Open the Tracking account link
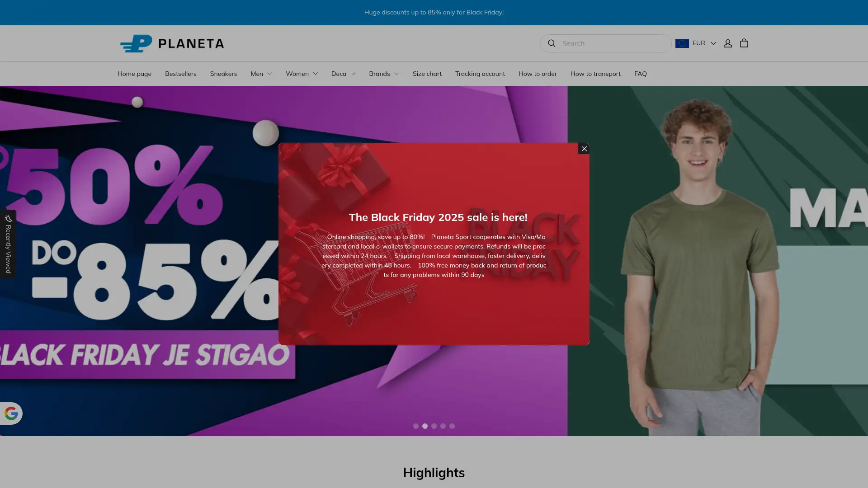Screen dimensions: 868x488 click(x=480, y=74)
